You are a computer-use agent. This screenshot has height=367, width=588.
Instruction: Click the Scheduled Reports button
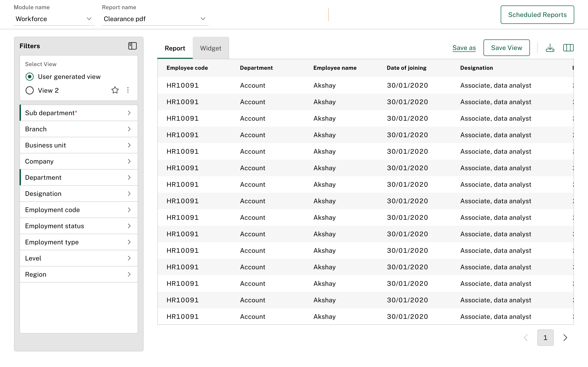click(x=537, y=15)
